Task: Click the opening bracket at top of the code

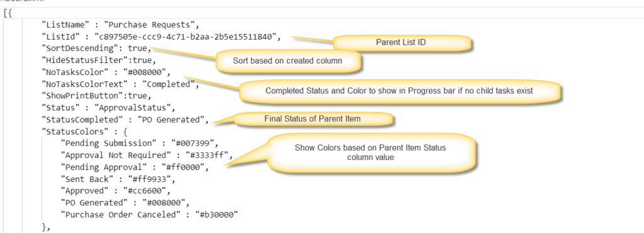Action: click(5, 13)
